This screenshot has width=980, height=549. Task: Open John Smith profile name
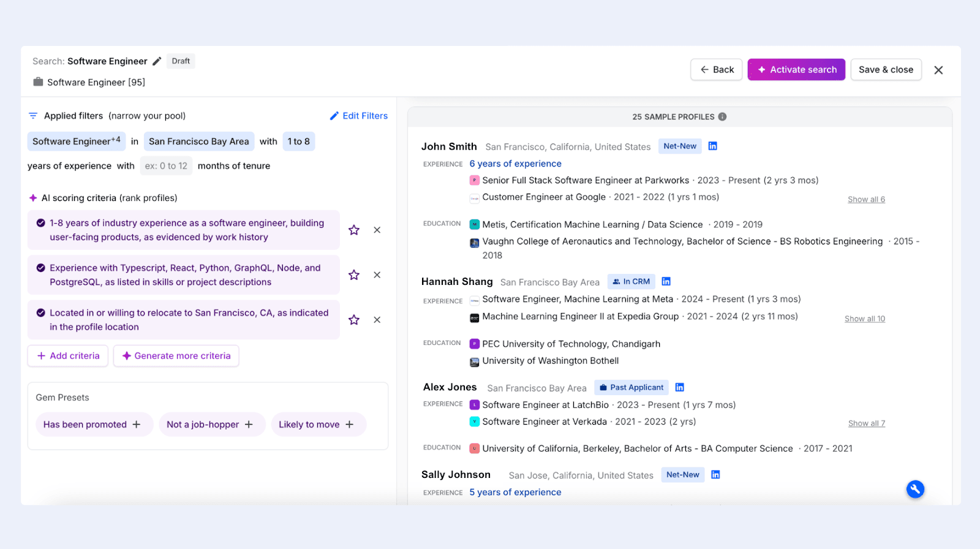tap(449, 146)
